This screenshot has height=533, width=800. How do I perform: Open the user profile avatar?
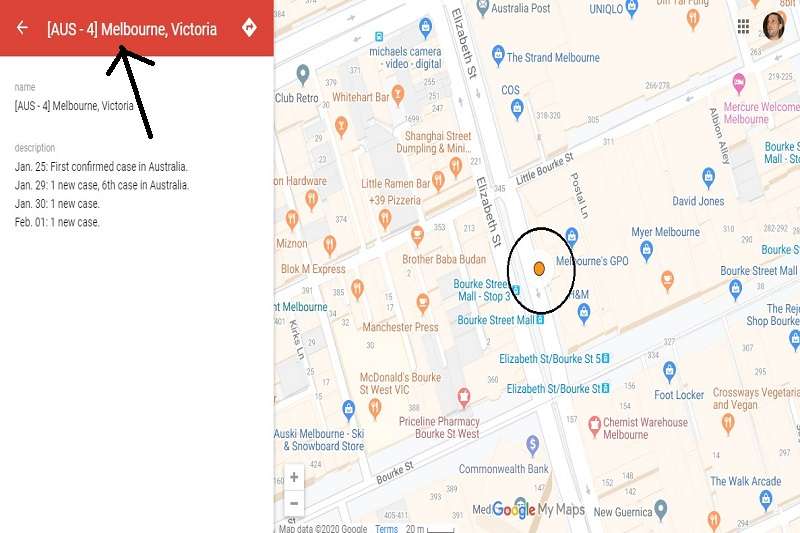point(773,26)
